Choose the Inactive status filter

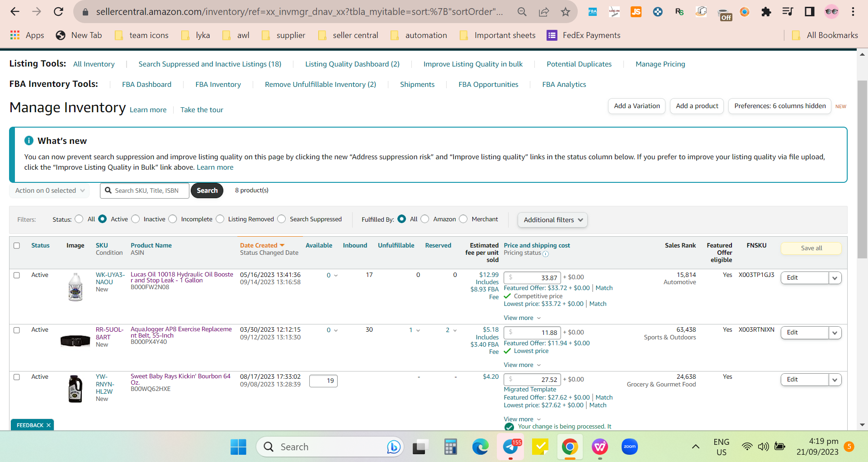(135, 219)
